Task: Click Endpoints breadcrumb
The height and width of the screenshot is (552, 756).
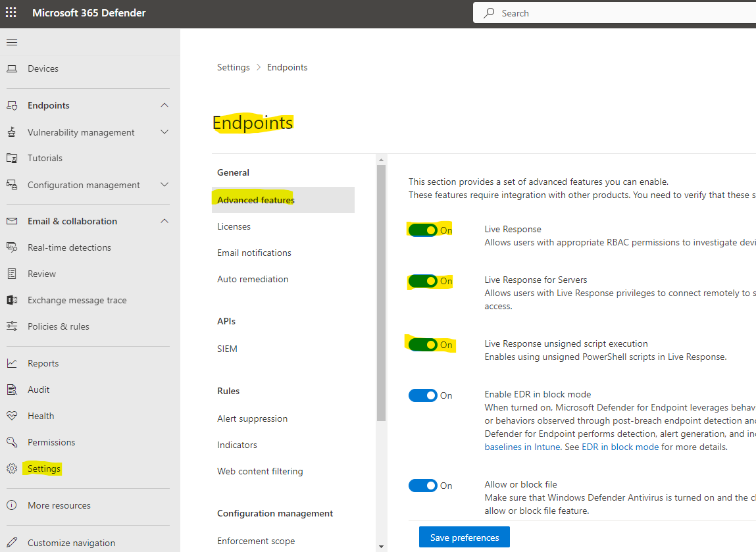Action: click(x=288, y=67)
